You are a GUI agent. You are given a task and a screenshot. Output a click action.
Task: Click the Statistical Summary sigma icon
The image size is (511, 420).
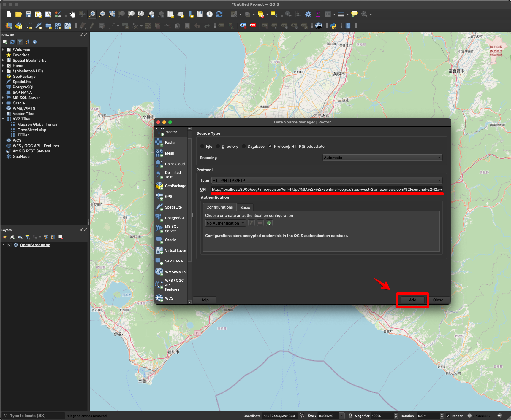click(x=318, y=14)
